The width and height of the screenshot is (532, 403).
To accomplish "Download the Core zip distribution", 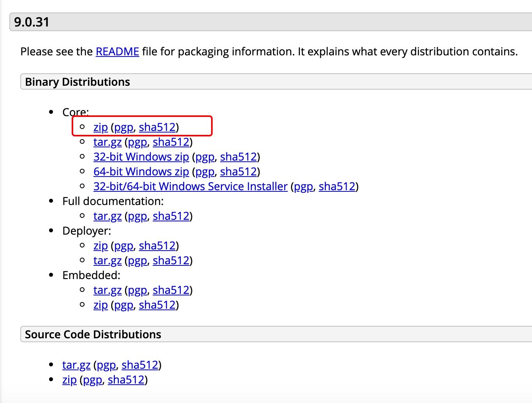I will [100, 127].
